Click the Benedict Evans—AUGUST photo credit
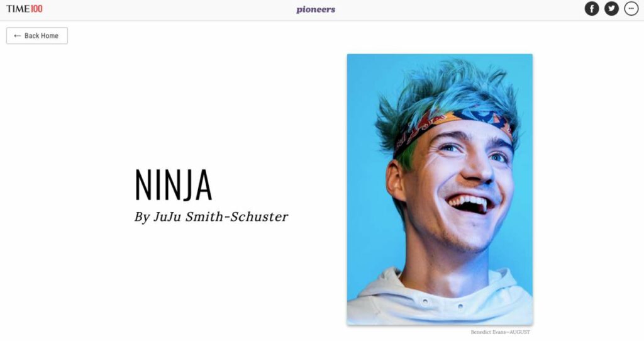 [500, 332]
